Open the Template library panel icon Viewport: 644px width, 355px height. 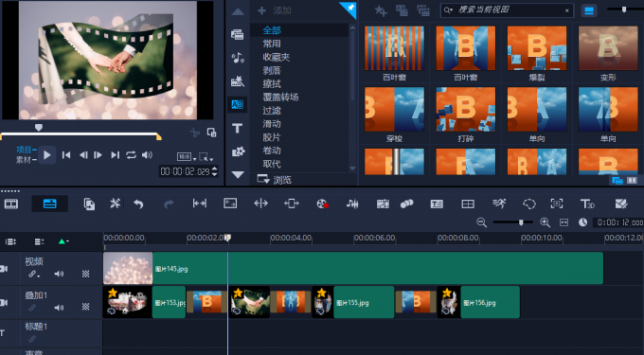[x=238, y=81]
